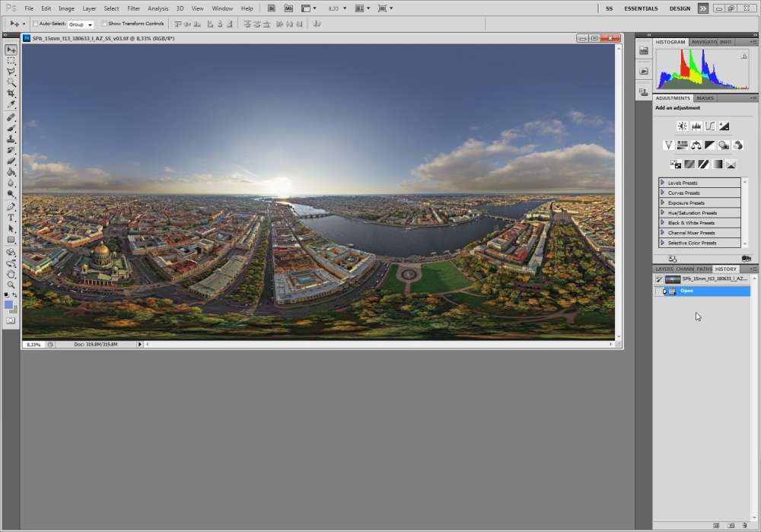
Task: Create a Levels adjustment from icon
Action: 696,126
